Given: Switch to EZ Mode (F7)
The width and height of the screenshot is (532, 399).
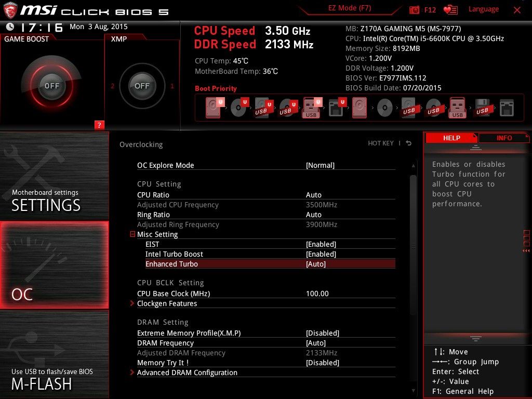Looking at the screenshot, I should pos(350,8).
